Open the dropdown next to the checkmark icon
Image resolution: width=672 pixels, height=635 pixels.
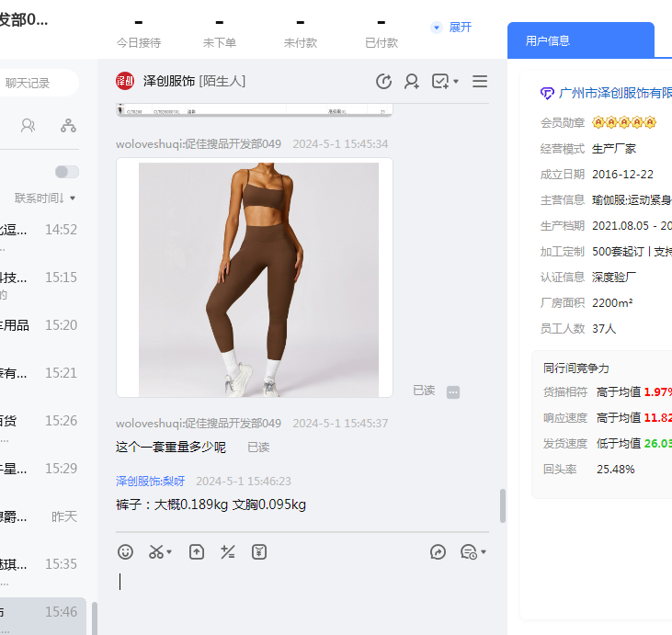point(456,83)
